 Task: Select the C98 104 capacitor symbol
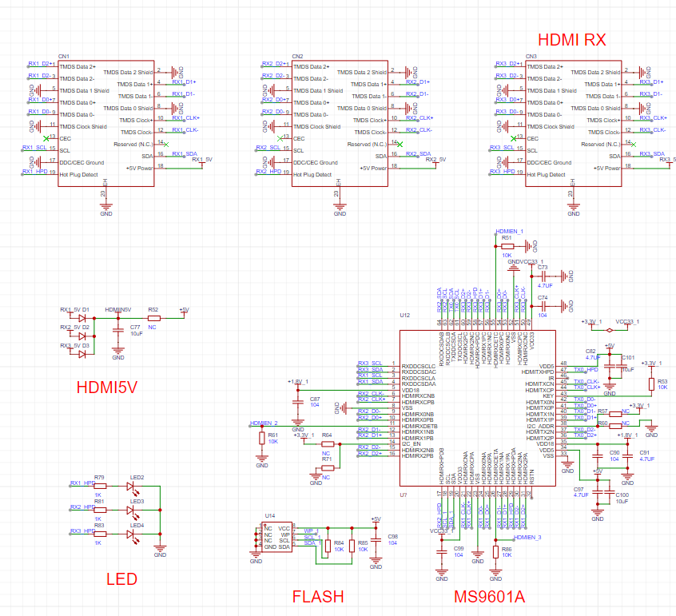376,540
